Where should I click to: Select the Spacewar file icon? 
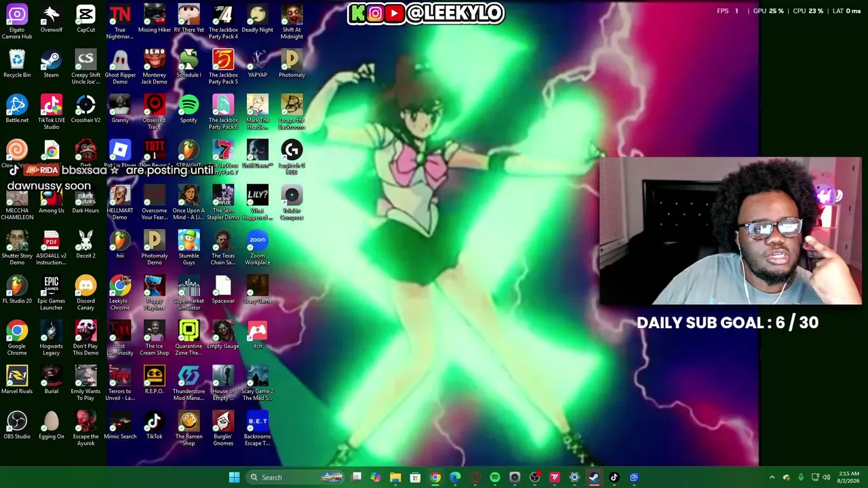(223, 290)
